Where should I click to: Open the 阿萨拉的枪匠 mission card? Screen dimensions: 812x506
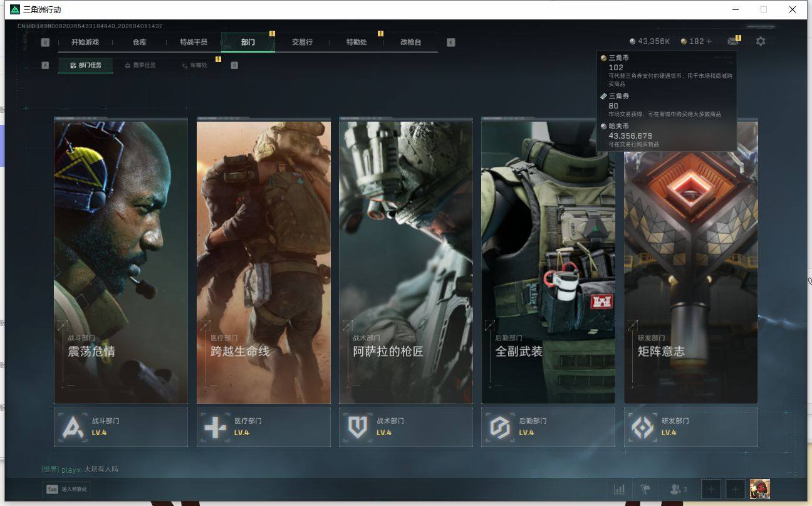click(x=406, y=261)
